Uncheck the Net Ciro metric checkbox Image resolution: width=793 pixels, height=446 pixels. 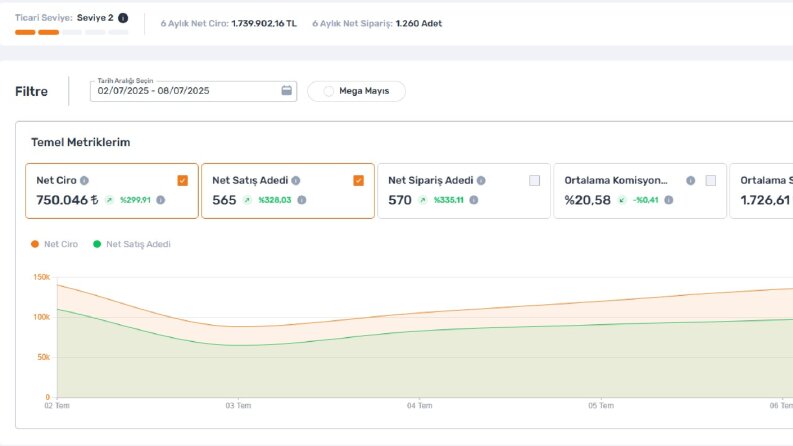click(x=183, y=181)
